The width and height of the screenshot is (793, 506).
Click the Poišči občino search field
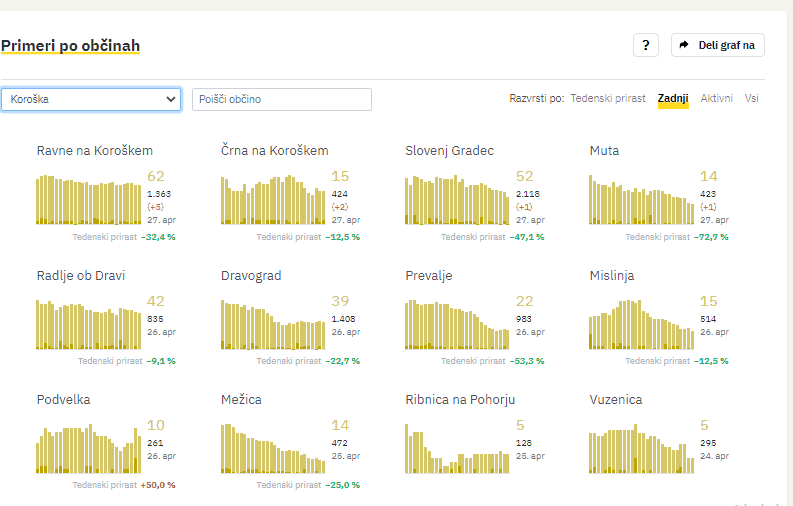281,100
